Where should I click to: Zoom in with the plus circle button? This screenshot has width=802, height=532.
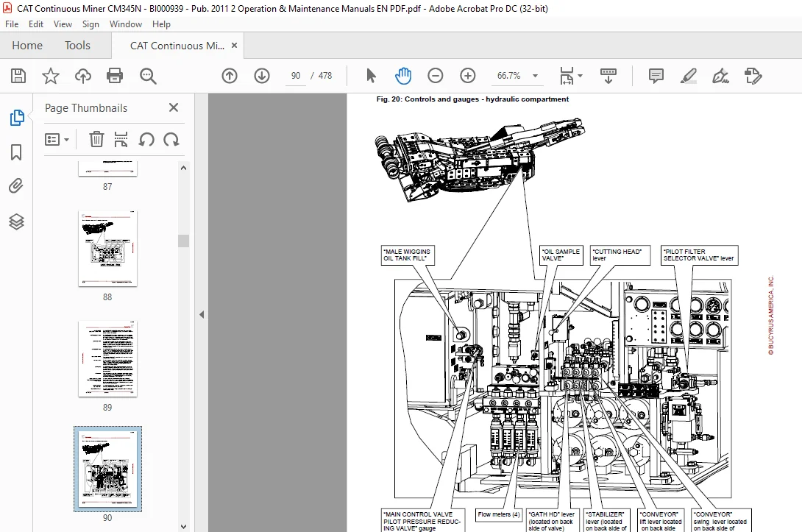click(x=467, y=76)
